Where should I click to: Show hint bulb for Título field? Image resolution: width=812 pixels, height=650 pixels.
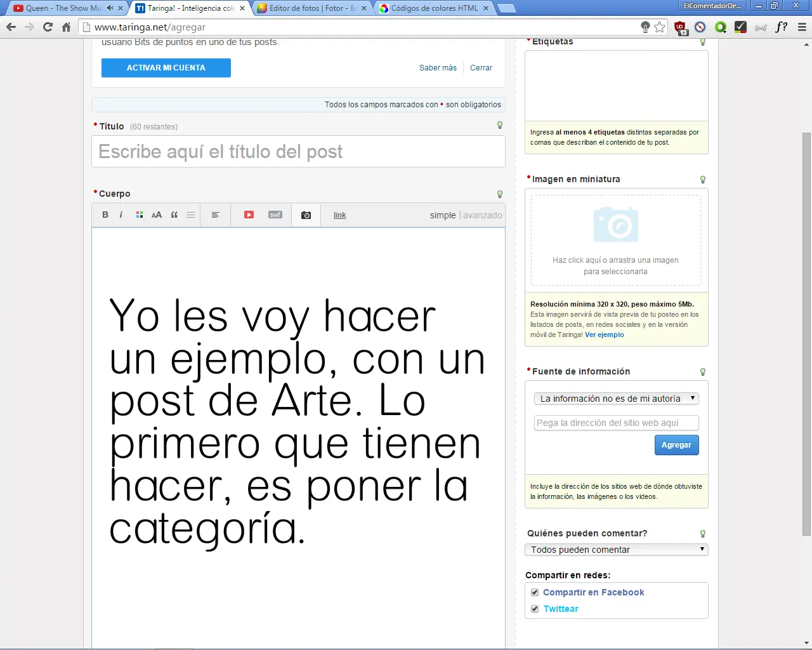tap(500, 126)
